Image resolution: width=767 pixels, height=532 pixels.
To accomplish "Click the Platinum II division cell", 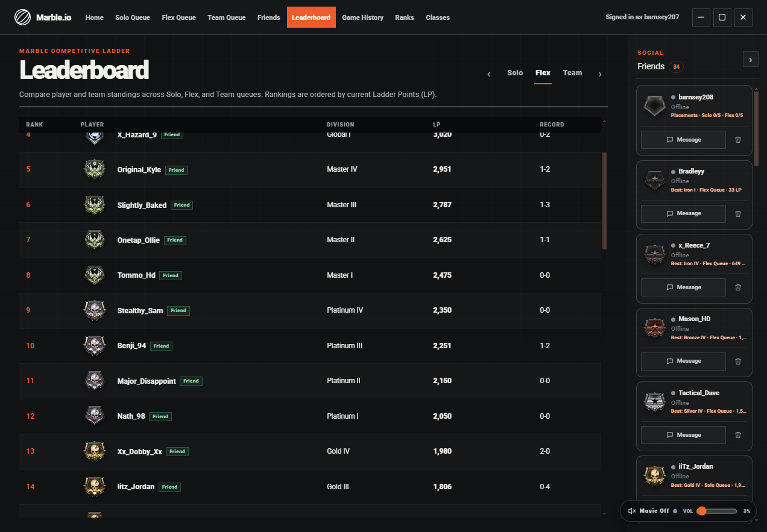I will pos(344,381).
